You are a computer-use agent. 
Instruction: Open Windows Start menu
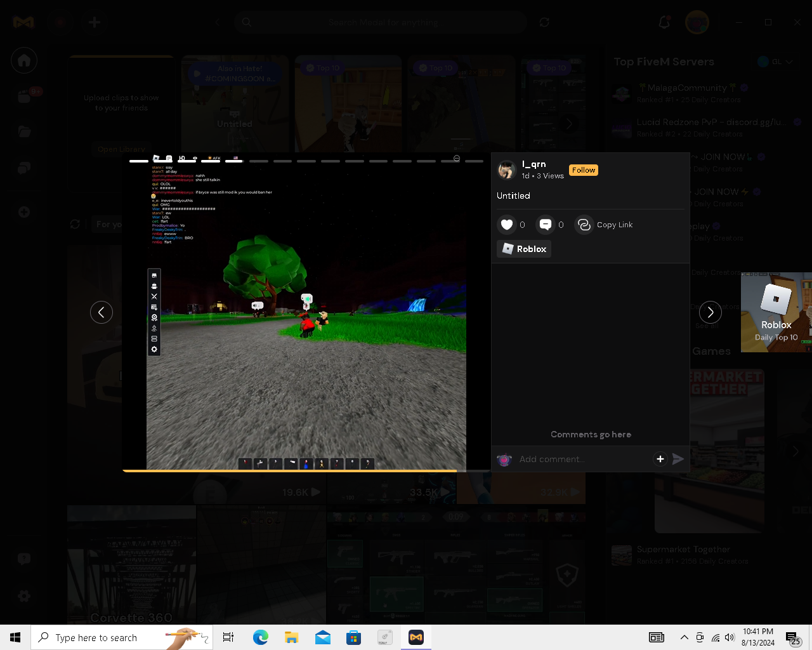[15, 637]
